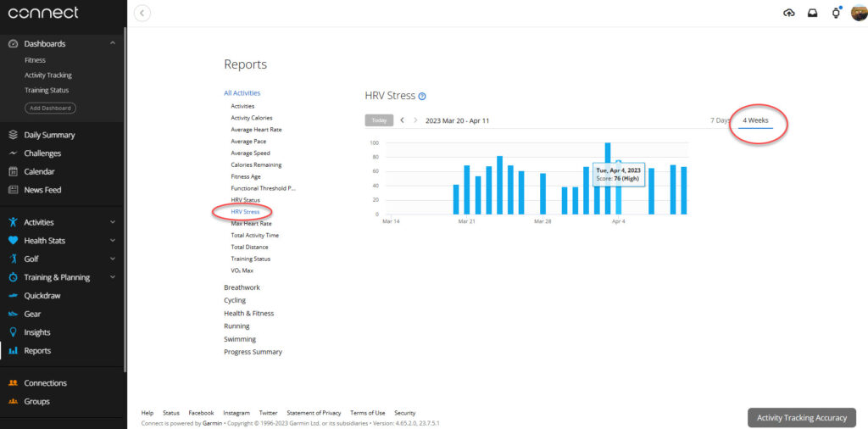Open the watch devices icon

[x=836, y=13]
